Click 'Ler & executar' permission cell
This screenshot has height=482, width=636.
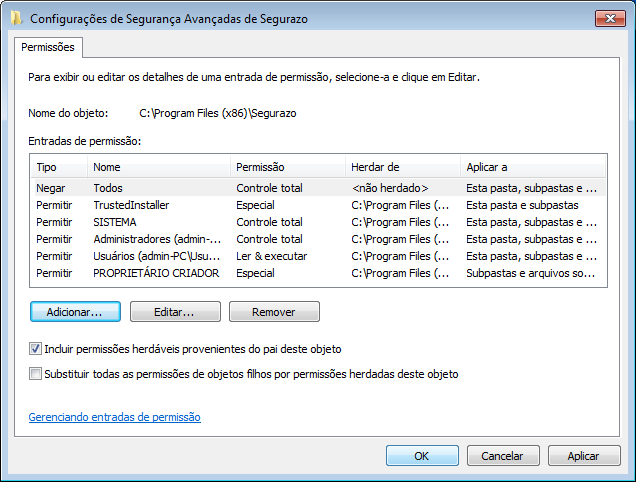272,256
